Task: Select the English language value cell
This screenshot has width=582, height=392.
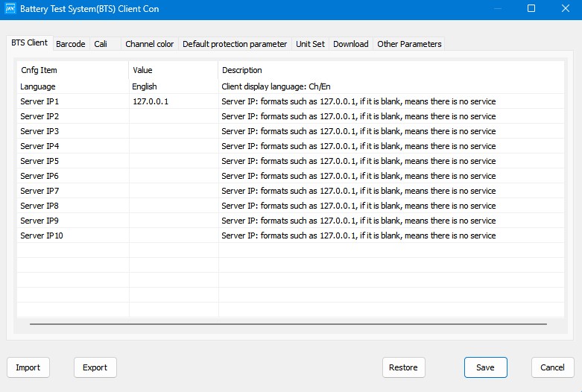Action: [174, 86]
